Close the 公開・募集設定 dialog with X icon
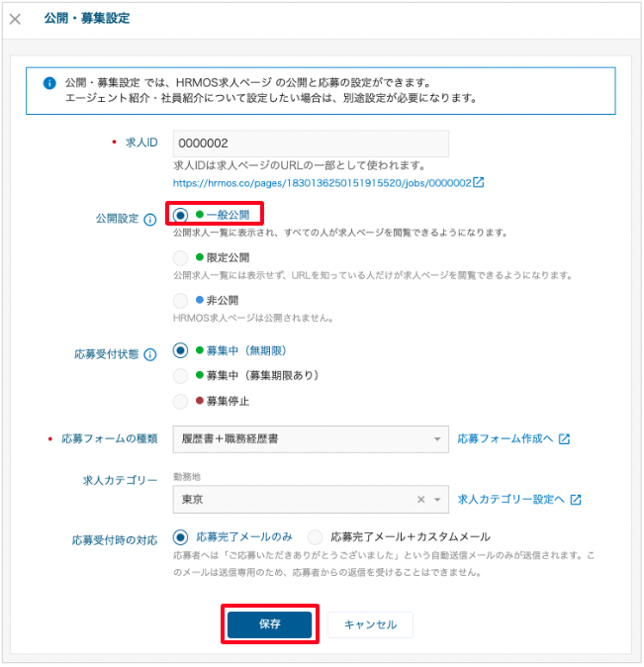This screenshot has height=667, width=644. pos(15,19)
